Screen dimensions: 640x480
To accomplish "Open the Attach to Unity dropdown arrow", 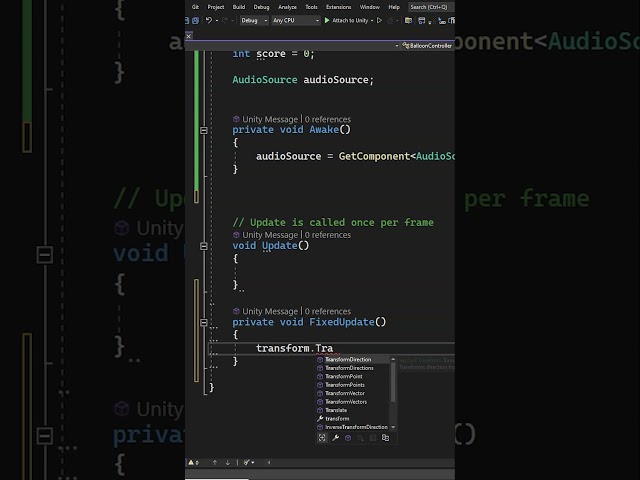I will pos(372,20).
